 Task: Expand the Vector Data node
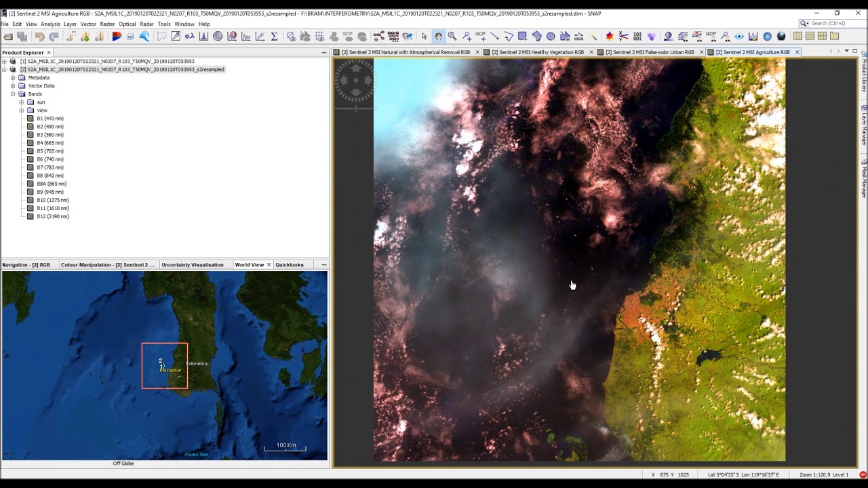tap(13, 86)
